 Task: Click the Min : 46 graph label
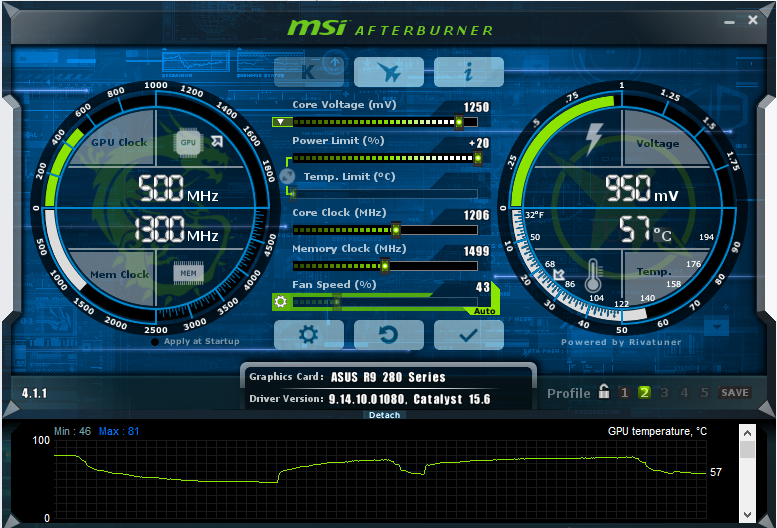[72, 431]
